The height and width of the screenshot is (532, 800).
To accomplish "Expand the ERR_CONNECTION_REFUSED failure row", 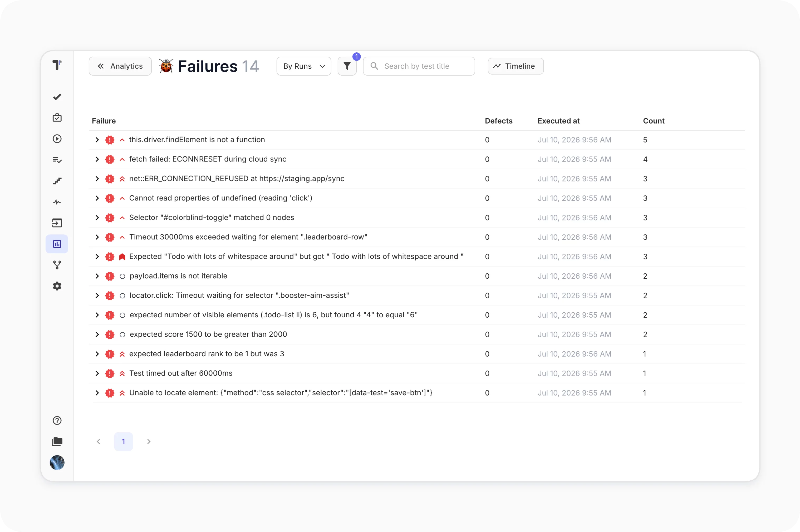I will pyautogui.click(x=97, y=179).
